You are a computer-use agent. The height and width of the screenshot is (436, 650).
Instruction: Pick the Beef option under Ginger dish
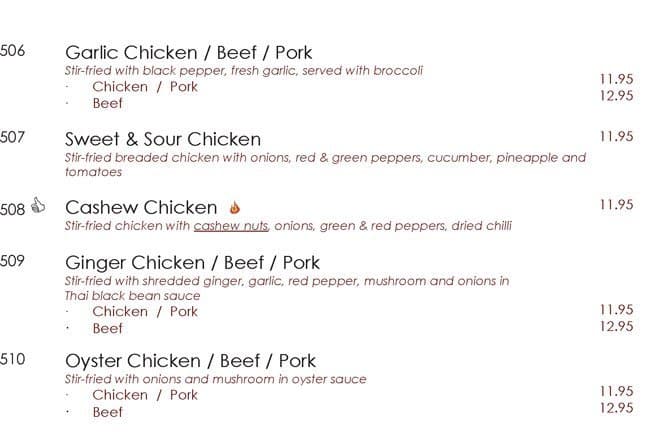[x=107, y=329]
